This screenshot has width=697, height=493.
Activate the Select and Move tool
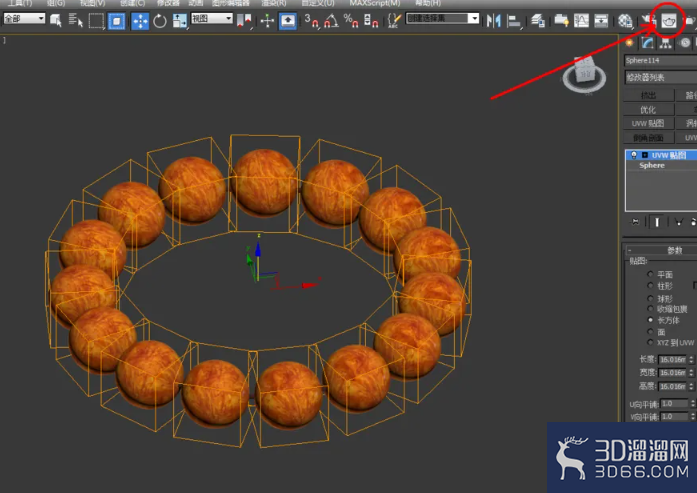140,21
